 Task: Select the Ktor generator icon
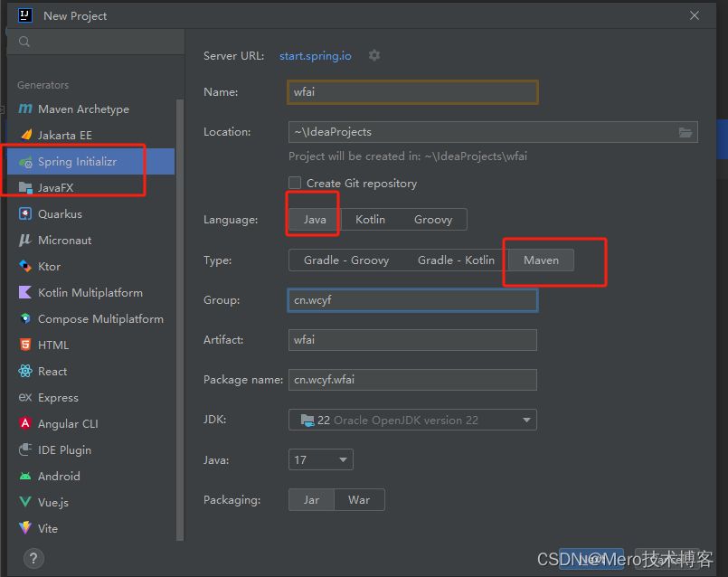tap(25, 266)
